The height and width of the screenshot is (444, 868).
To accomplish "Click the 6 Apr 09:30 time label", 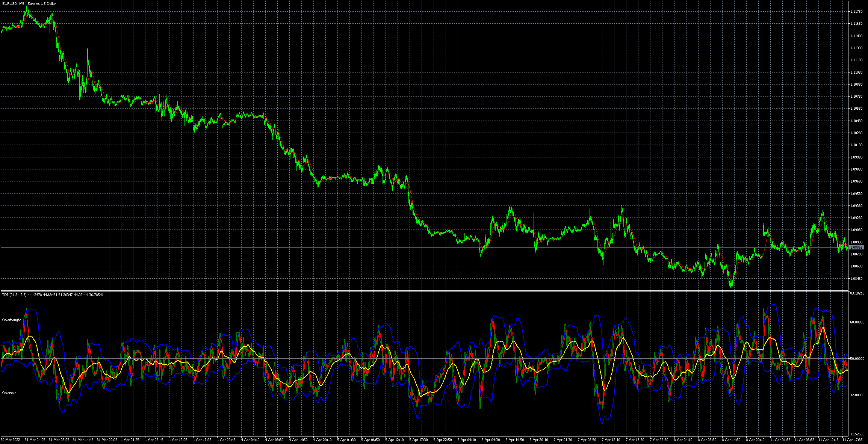I will 491,439.
